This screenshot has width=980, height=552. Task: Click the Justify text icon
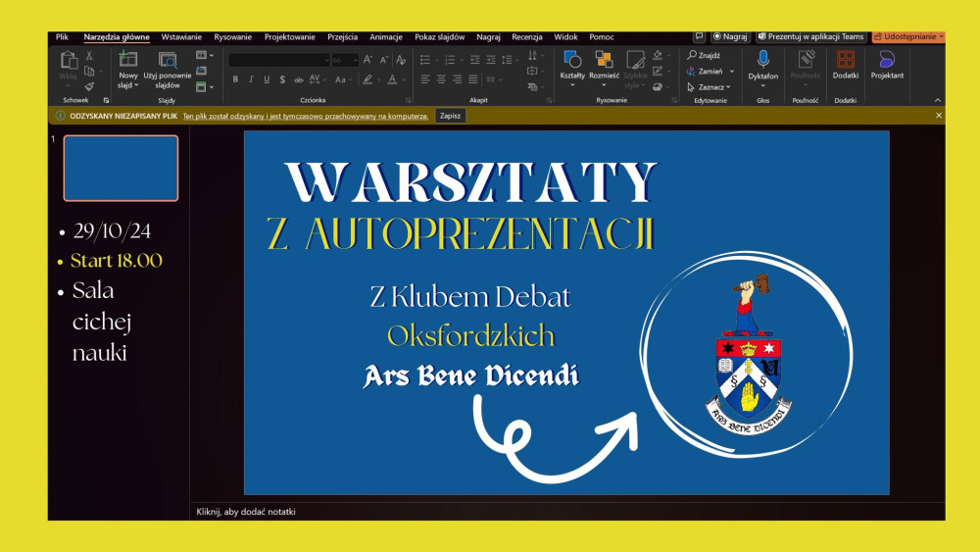[x=473, y=78]
